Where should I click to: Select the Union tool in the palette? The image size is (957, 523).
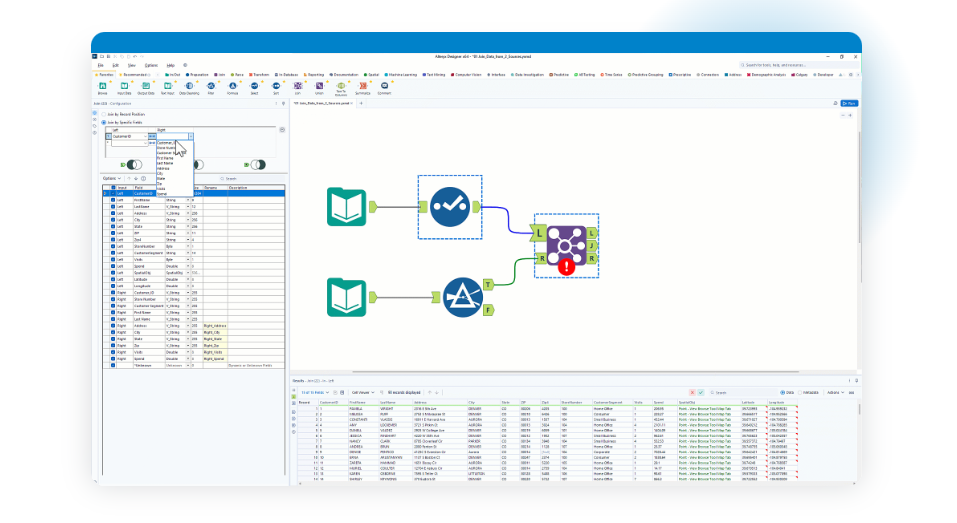point(319,88)
